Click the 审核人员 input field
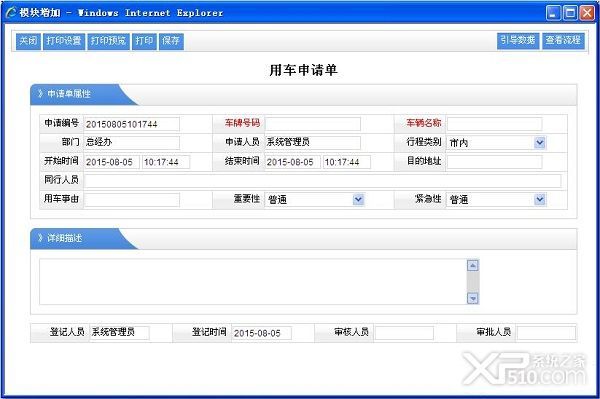 pos(404,333)
